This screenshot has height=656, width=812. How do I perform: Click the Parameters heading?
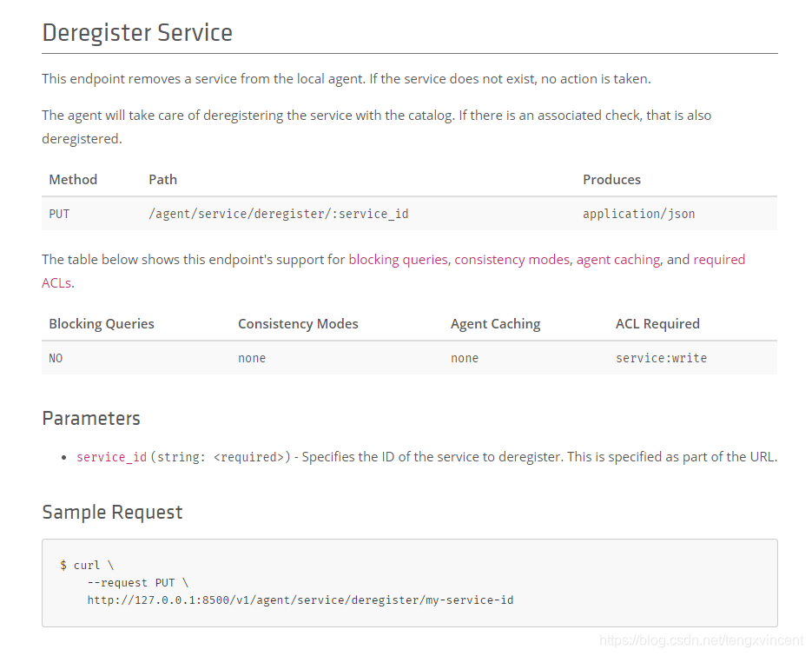point(91,418)
